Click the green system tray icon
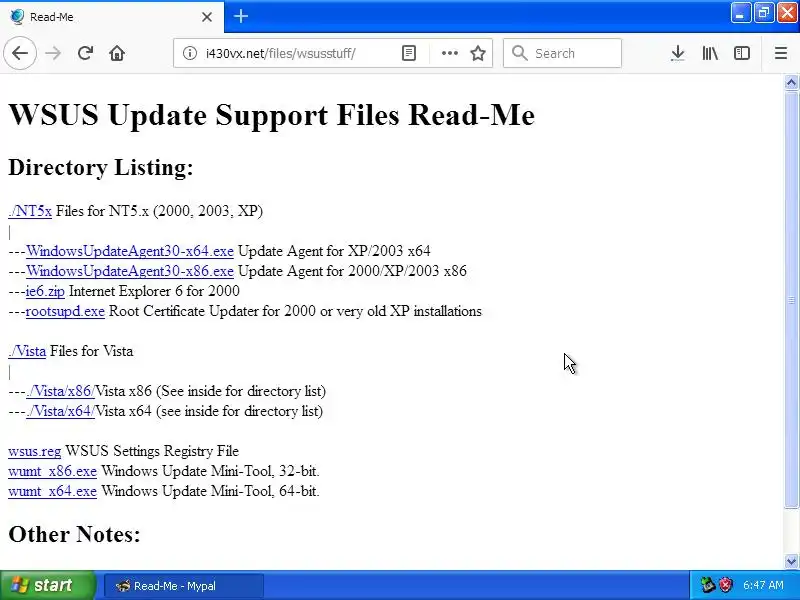This screenshot has width=800, height=600. (x=708, y=585)
